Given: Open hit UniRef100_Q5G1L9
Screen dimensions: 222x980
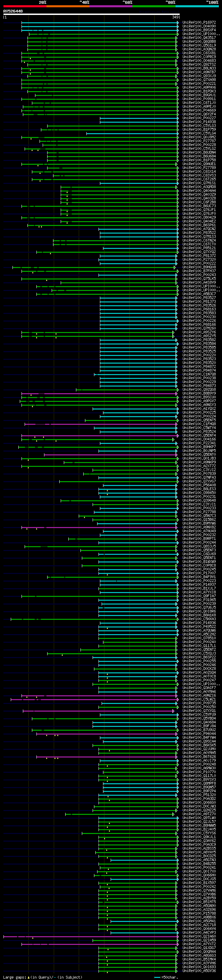Looking at the screenshot, I should [x=199, y=45].
